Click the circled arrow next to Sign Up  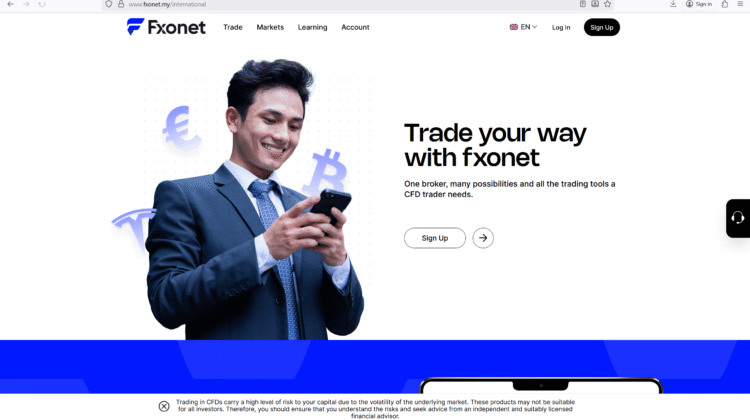[483, 238]
